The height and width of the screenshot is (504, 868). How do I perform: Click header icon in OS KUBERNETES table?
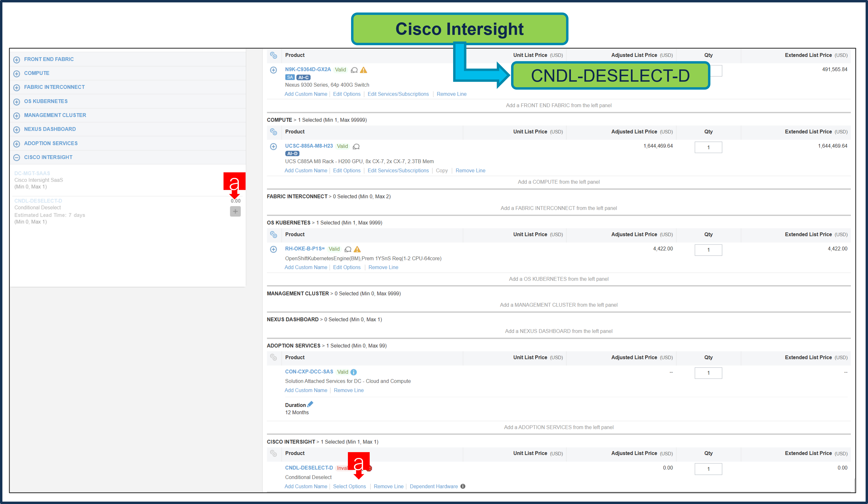coord(273,234)
